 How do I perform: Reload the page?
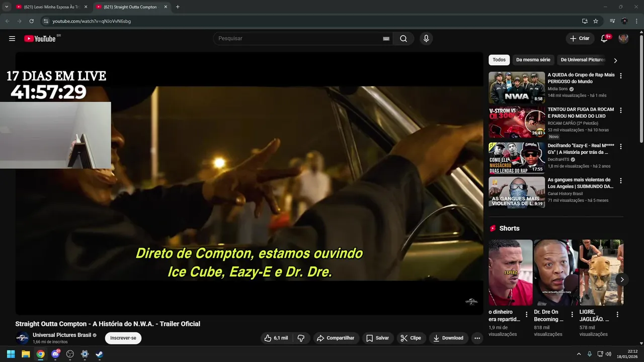tap(31, 21)
